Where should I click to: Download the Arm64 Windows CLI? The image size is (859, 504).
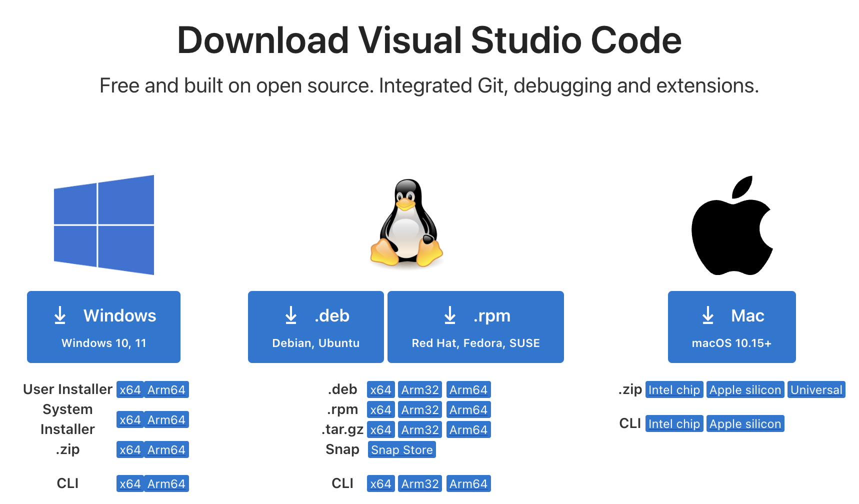[x=166, y=483]
